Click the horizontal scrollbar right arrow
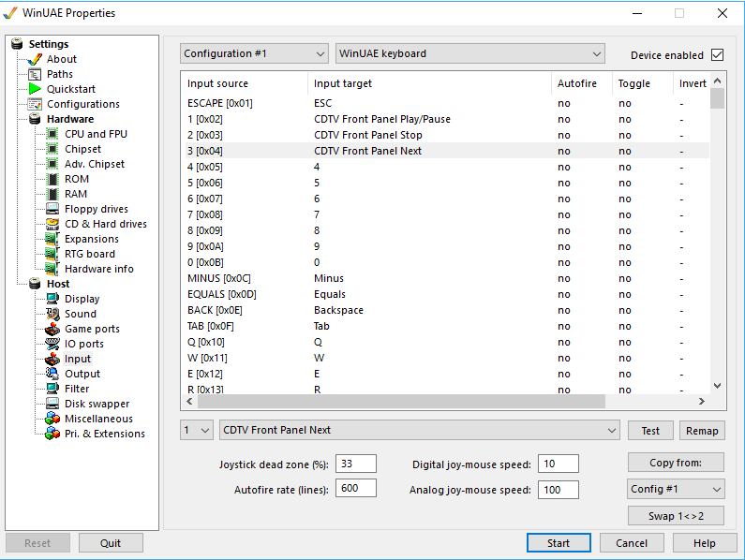745x560 pixels. click(702, 402)
